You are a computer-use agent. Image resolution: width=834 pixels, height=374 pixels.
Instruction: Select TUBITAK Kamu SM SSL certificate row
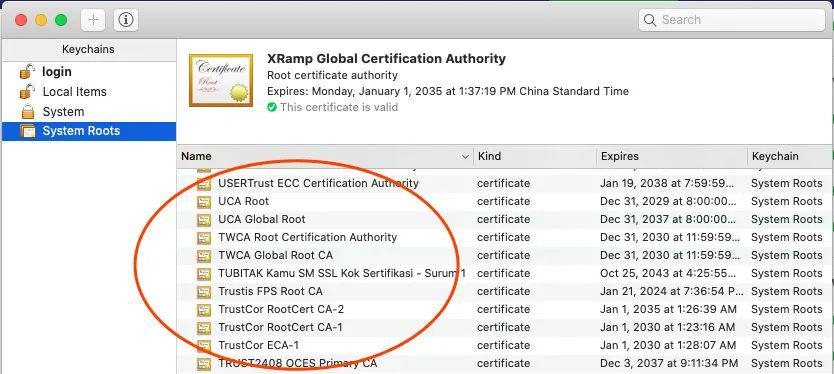[x=505, y=273]
